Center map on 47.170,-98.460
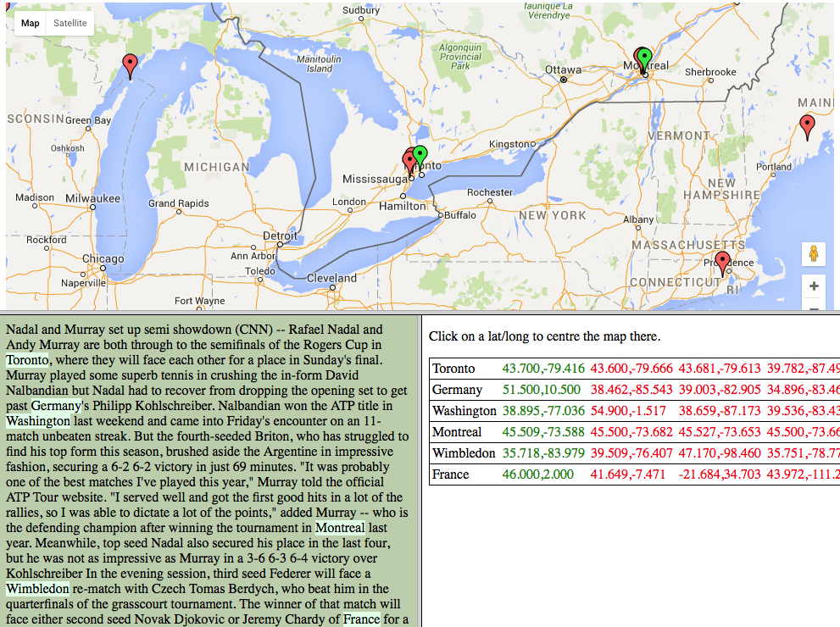 coord(720,453)
